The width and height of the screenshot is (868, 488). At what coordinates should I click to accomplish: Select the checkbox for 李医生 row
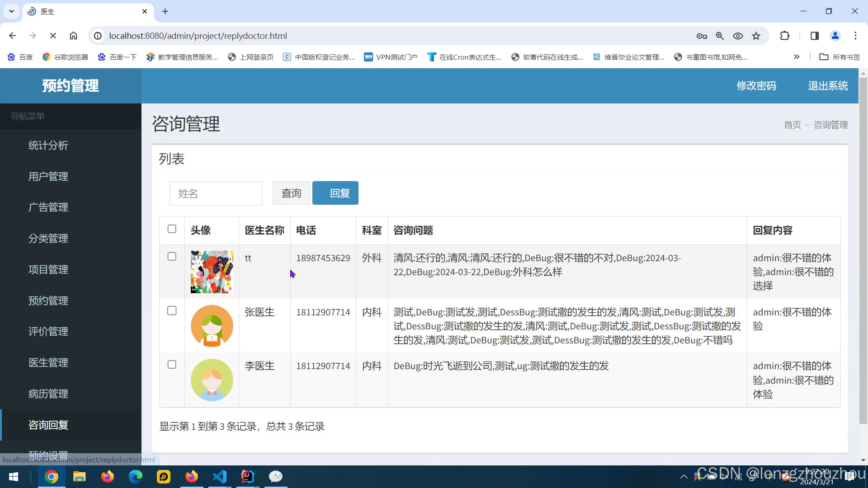coord(172,365)
